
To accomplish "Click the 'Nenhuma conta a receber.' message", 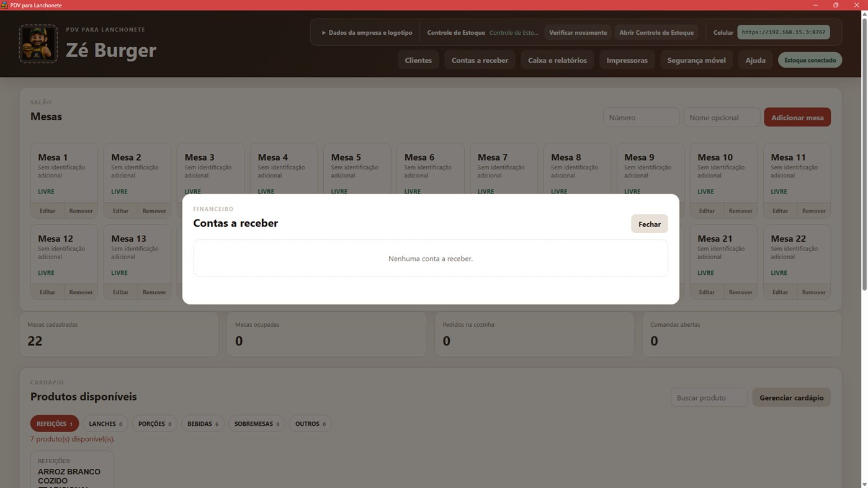I will tap(431, 259).
